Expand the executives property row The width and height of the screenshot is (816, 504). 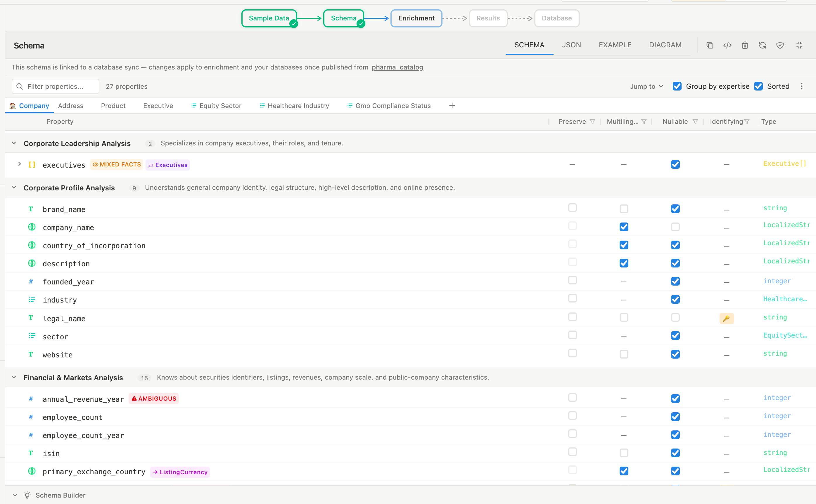[x=19, y=164]
